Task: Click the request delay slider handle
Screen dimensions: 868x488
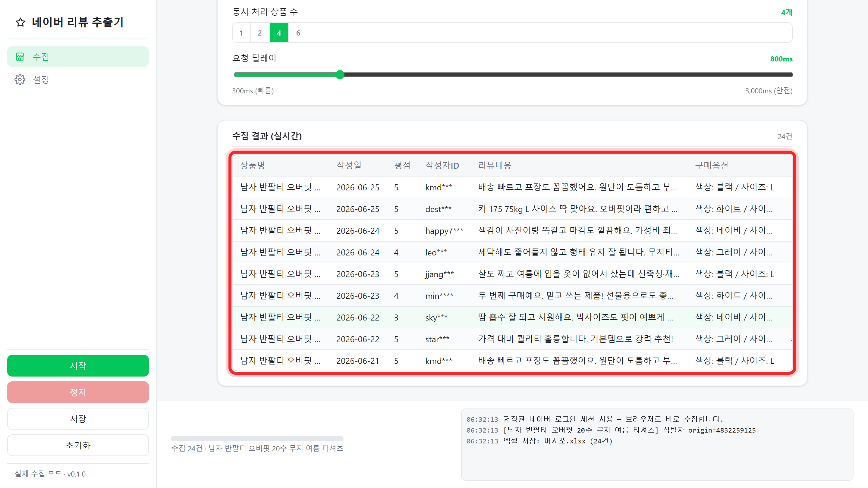Action: coord(340,74)
